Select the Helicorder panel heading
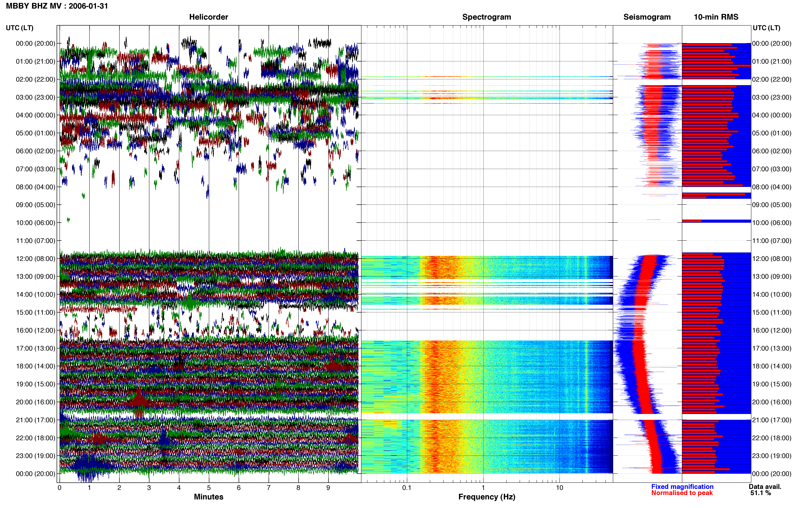This screenshot has width=812, height=508. (209, 17)
